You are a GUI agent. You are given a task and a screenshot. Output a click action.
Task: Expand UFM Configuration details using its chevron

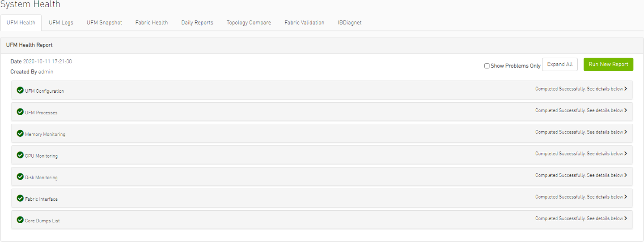pos(626,89)
